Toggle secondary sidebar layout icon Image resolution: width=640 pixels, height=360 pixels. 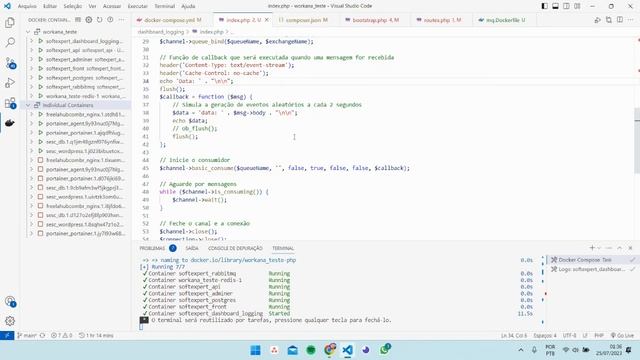(x=567, y=6)
